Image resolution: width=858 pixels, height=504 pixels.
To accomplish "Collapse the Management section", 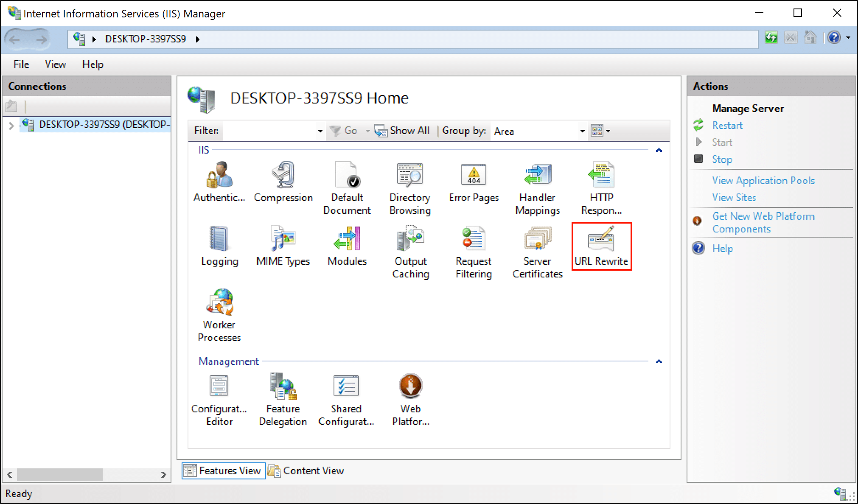I will 659,361.
